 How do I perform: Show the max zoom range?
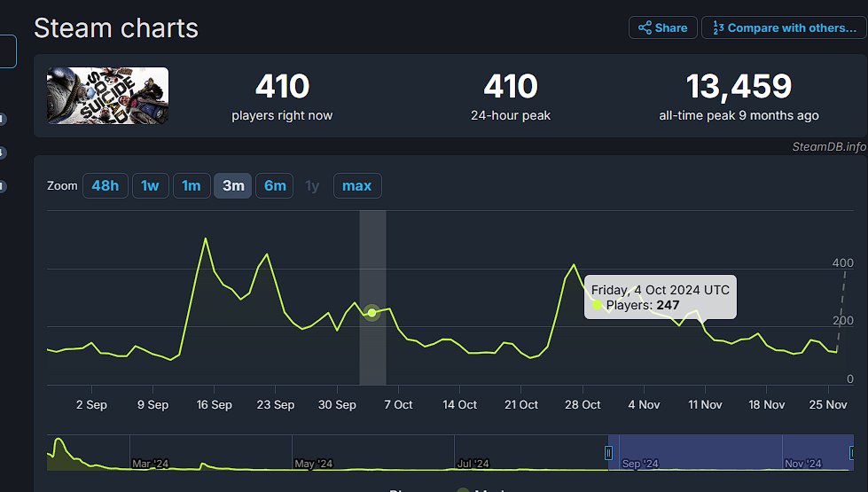(x=357, y=186)
